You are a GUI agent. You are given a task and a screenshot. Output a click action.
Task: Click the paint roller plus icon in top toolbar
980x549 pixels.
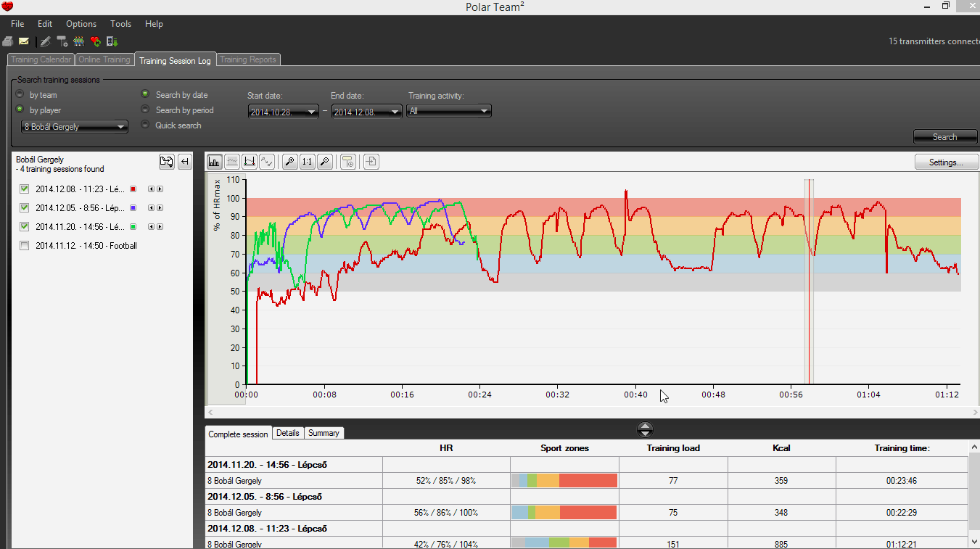(x=62, y=41)
